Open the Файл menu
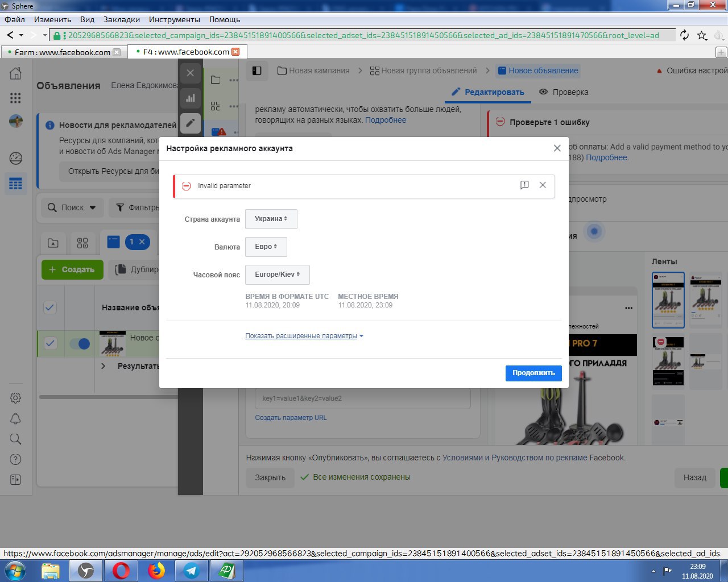Viewport: 728px width, 582px height. coord(15,19)
